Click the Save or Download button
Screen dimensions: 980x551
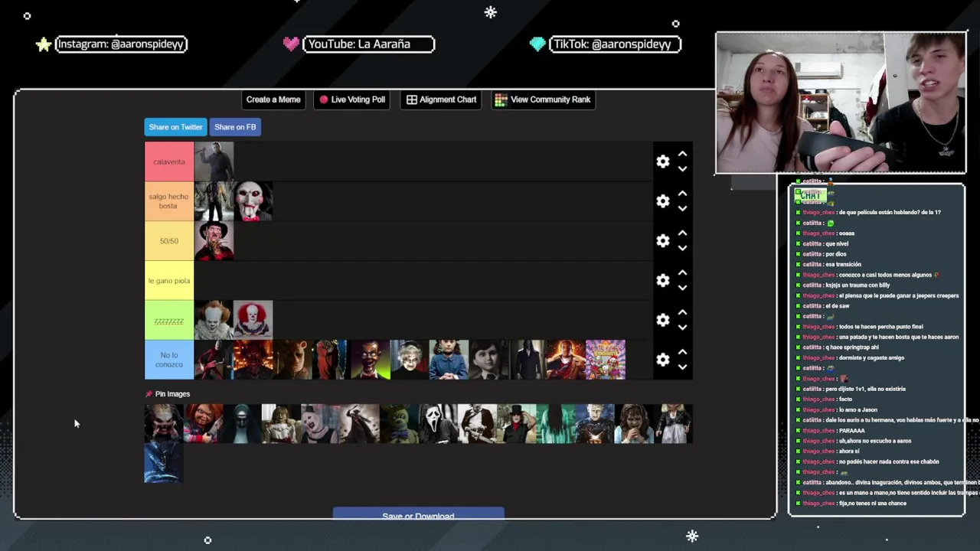click(418, 514)
